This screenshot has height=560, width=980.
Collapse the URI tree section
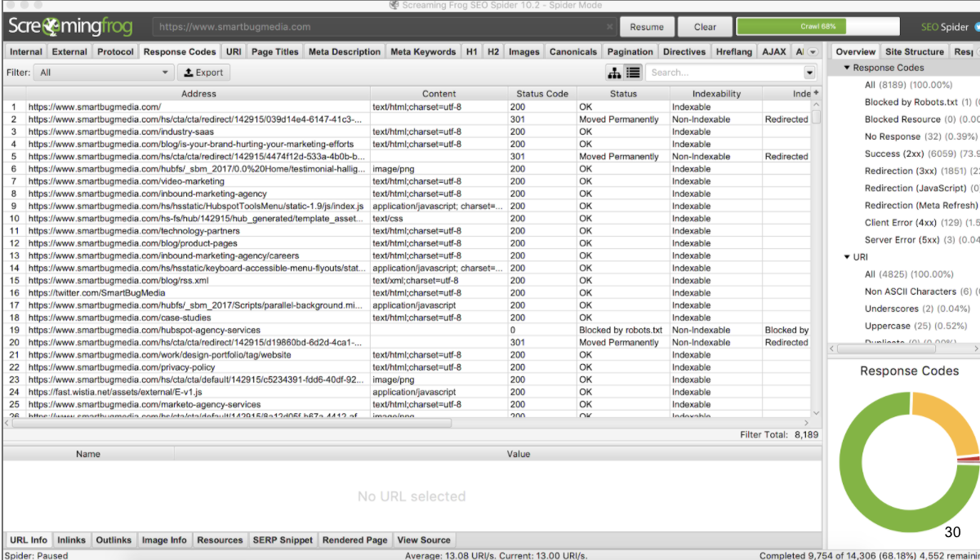(847, 257)
